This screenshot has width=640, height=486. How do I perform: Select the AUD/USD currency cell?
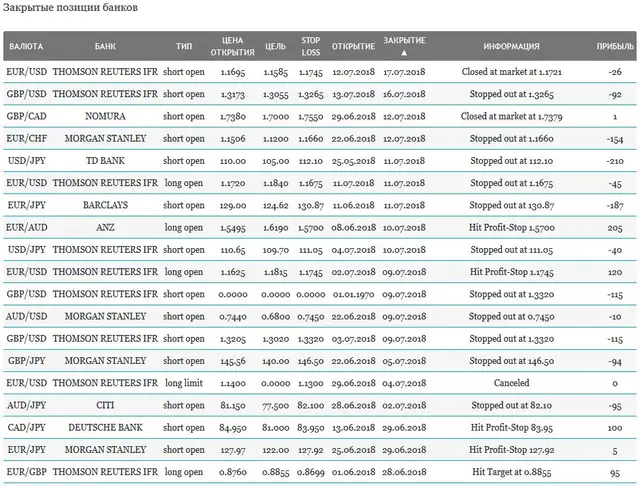pos(27,316)
